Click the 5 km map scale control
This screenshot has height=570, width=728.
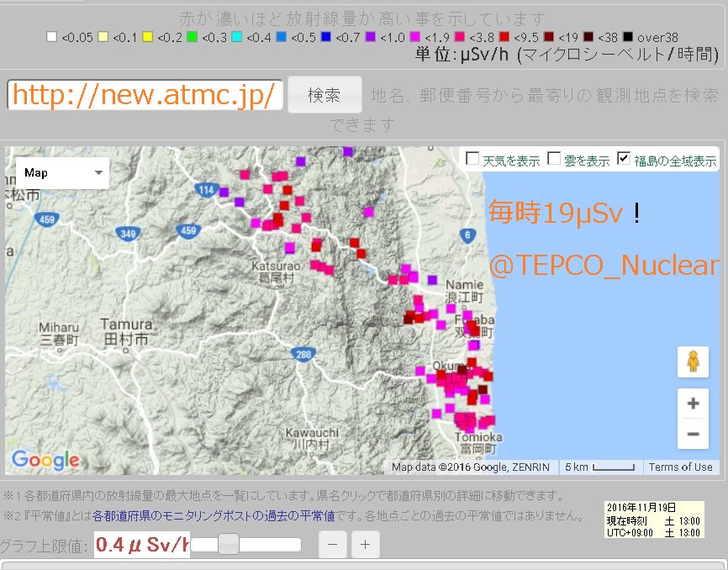(x=600, y=467)
